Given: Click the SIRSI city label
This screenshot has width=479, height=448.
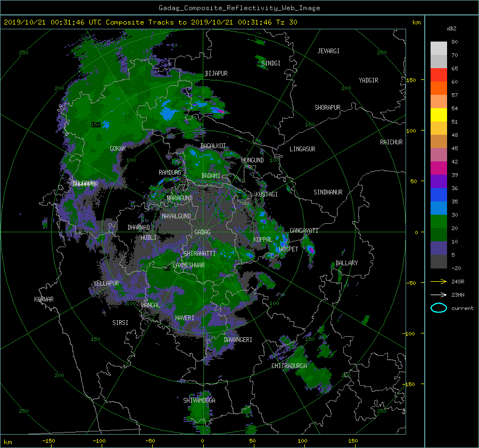Looking at the screenshot, I should coord(120,323).
